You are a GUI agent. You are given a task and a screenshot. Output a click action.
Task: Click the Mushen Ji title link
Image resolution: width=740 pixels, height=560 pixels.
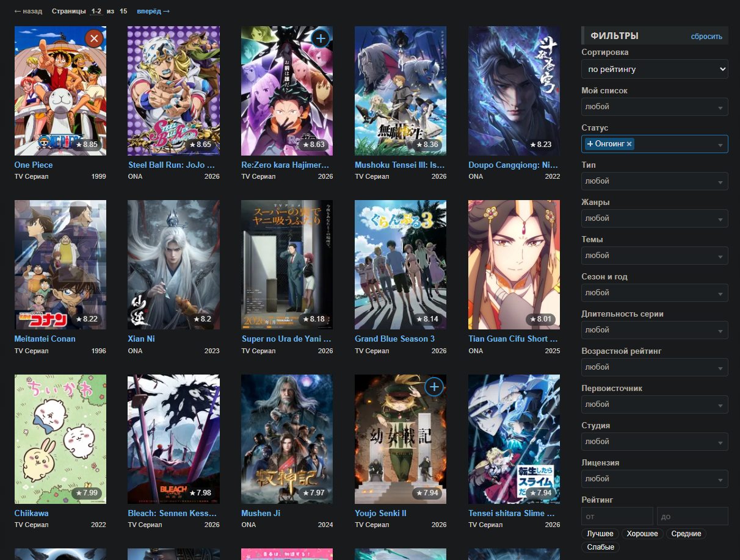[x=261, y=513]
